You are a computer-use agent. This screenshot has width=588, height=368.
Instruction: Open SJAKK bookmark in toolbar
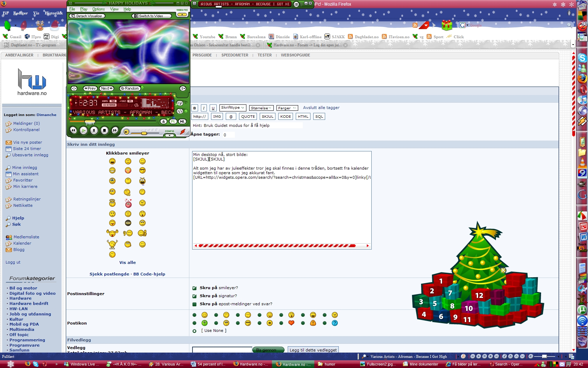click(335, 37)
